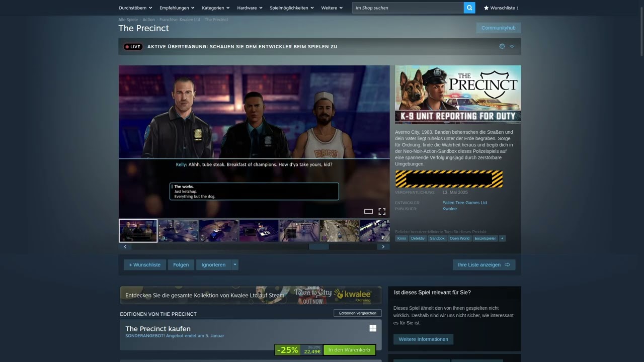Select the Sandbox tag
Image resolution: width=644 pixels, height=362 pixels.
[x=437, y=238]
